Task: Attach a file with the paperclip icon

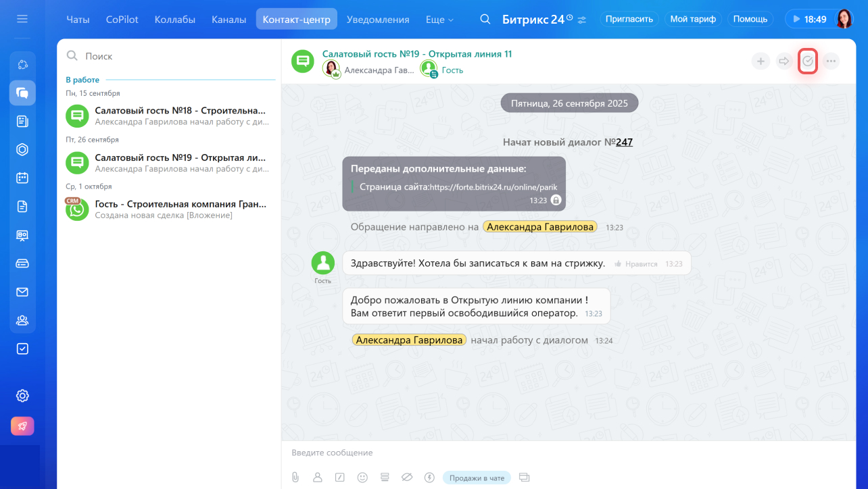Action: [295, 478]
